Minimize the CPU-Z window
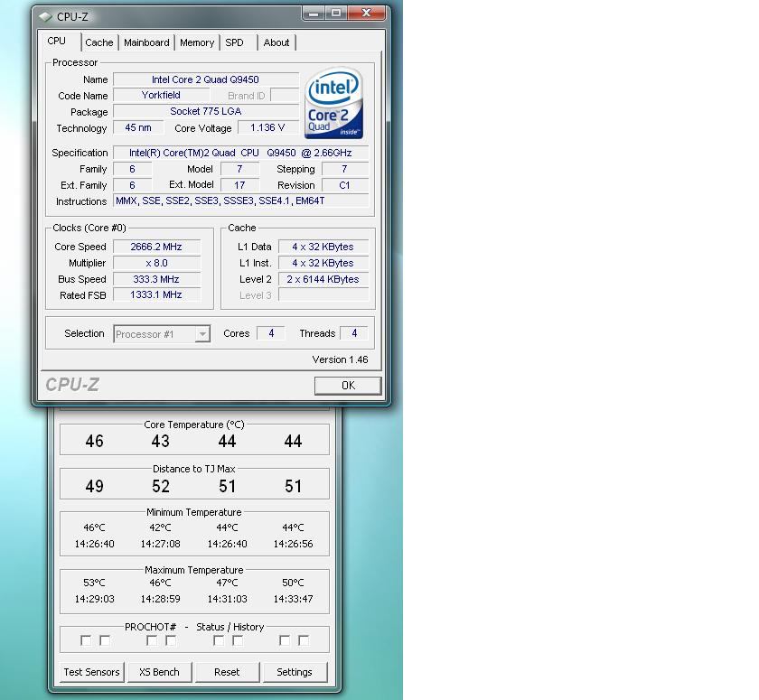Image resolution: width=759 pixels, height=700 pixels. tap(314, 13)
